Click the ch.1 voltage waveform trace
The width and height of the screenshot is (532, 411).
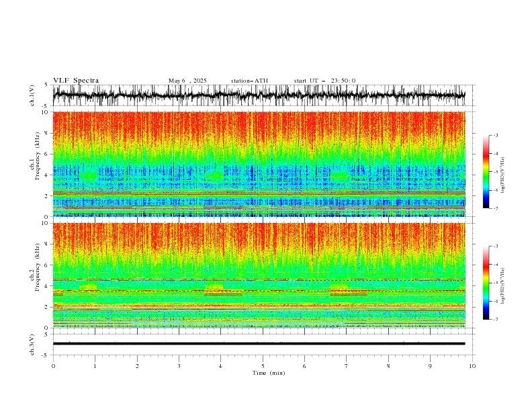click(259, 95)
